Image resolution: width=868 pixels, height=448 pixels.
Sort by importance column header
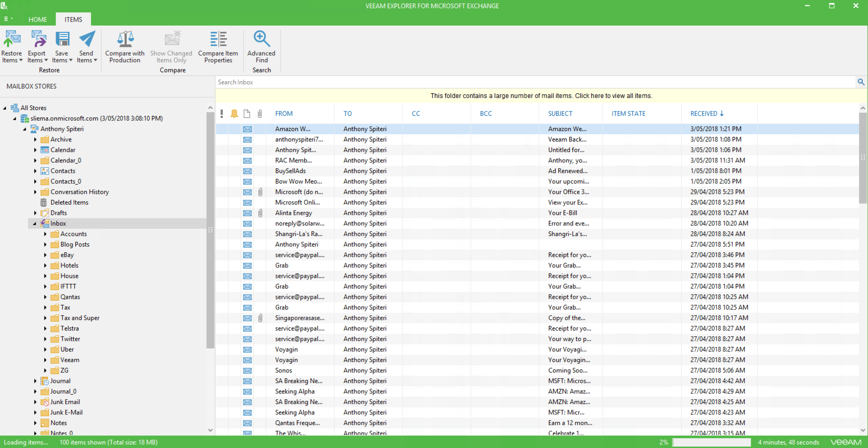point(222,113)
